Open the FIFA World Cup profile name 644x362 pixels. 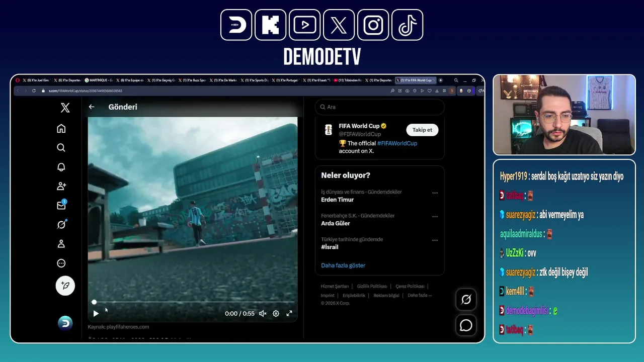pos(359,126)
